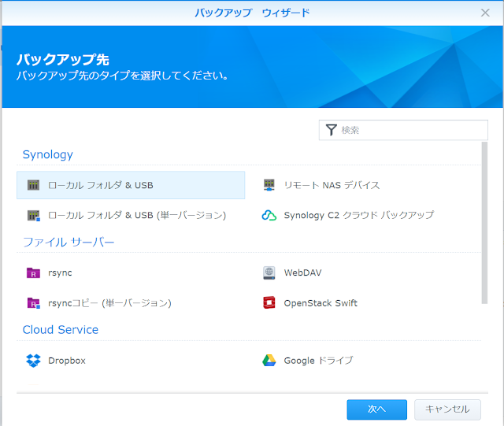Click the rsync copy single-version icon
This screenshot has height=426, width=504.
(33, 303)
